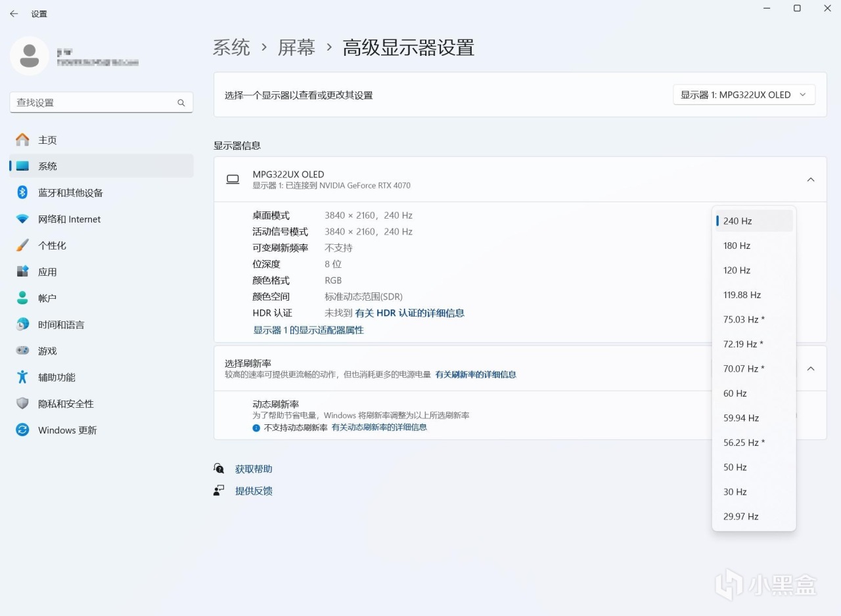The width and height of the screenshot is (841, 616).
Task: Open 主页 in the sidebar
Action: click(101, 140)
